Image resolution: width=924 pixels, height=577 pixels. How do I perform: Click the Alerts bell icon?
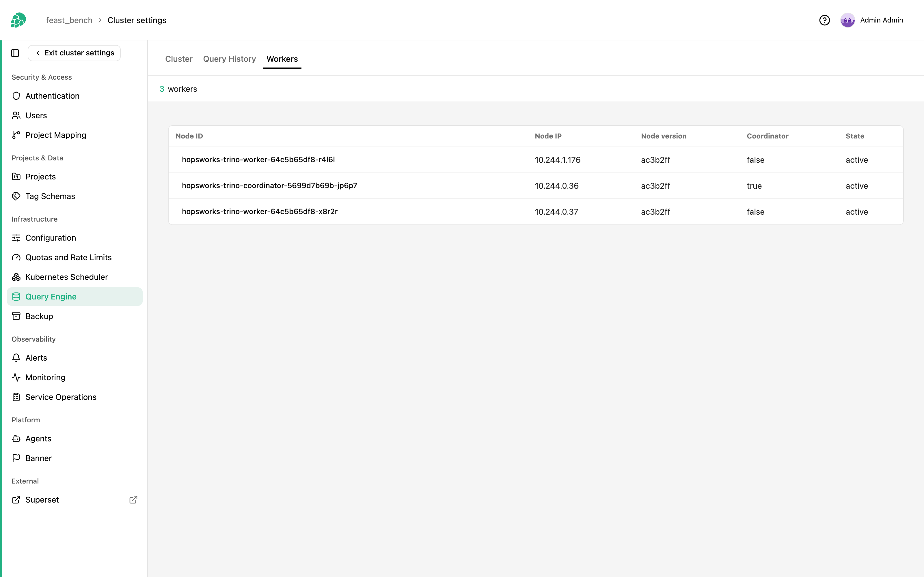coord(16,357)
